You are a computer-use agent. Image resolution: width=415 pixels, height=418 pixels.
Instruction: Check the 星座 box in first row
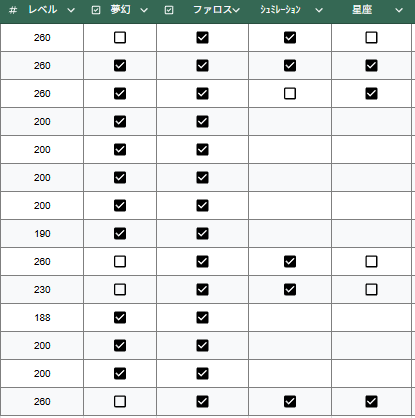point(371,38)
